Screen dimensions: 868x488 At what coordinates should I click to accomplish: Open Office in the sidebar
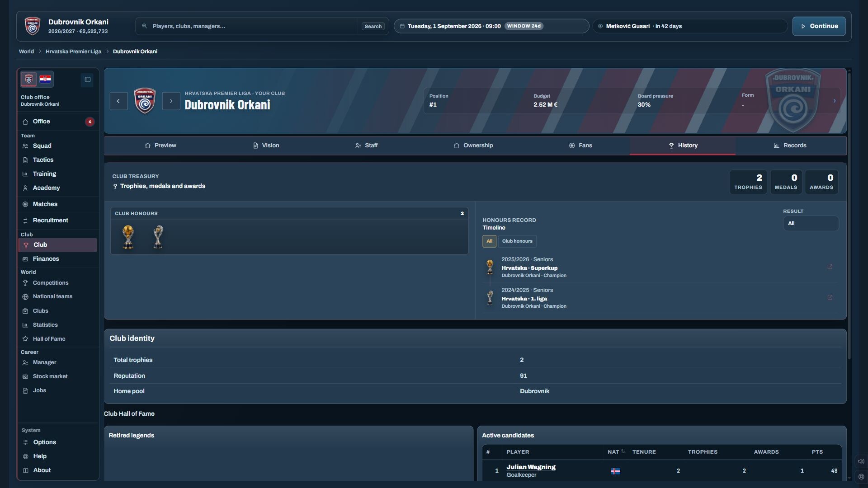tap(58, 122)
